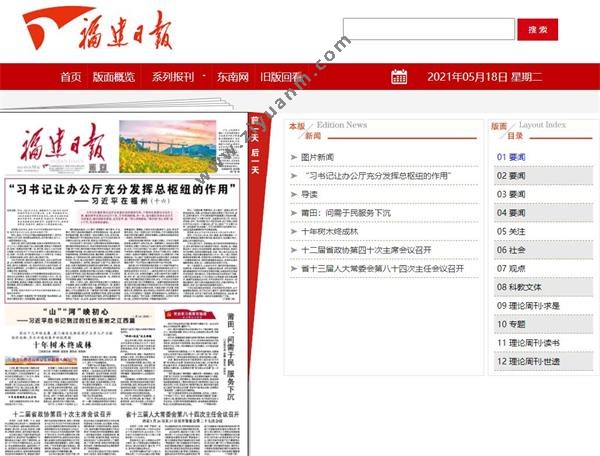
Task: Open article 十年树木终成林
Action: tap(329, 231)
